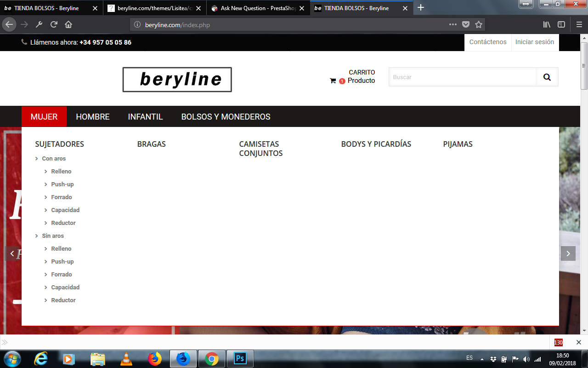Launch Photoshop from the taskbar
The width and height of the screenshot is (588, 368).
240,358
